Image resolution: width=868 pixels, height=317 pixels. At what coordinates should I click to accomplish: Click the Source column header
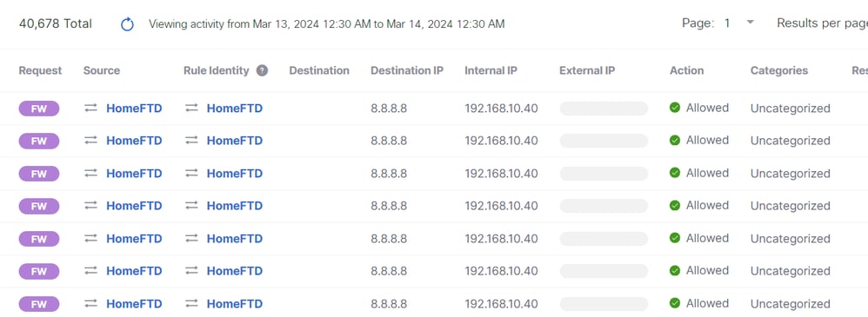coord(102,71)
